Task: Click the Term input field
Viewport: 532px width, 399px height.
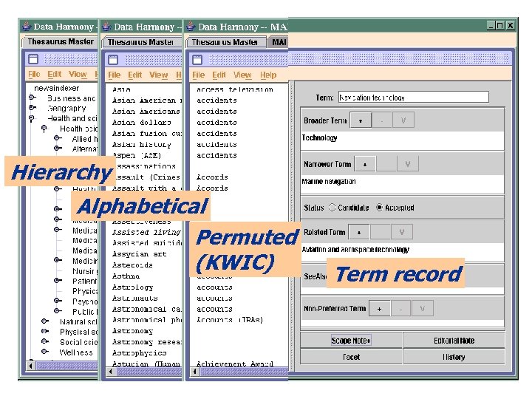Action: 413,98
